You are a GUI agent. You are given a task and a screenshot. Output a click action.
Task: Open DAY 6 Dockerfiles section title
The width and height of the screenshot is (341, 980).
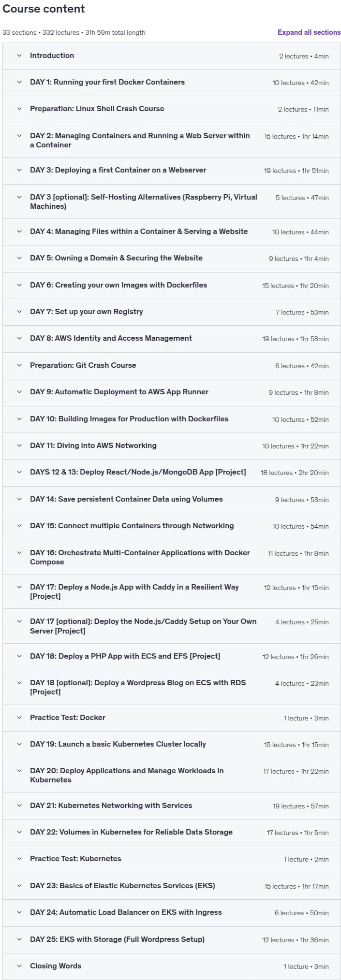[x=119, y=285]
